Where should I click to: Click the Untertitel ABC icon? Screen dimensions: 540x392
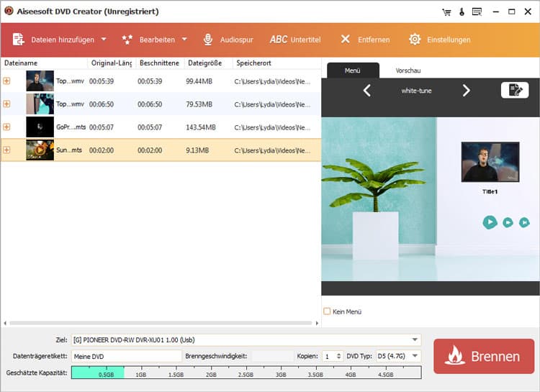[278, 40]
